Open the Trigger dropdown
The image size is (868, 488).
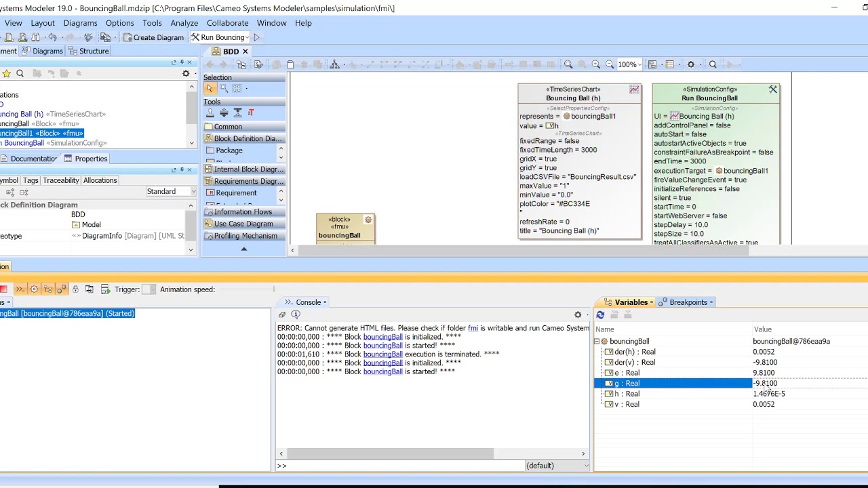149,289
